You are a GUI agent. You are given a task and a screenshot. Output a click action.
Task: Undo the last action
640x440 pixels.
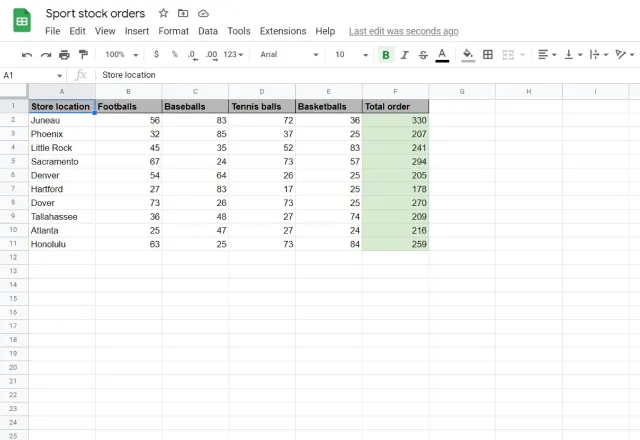[x=27, y=55]
